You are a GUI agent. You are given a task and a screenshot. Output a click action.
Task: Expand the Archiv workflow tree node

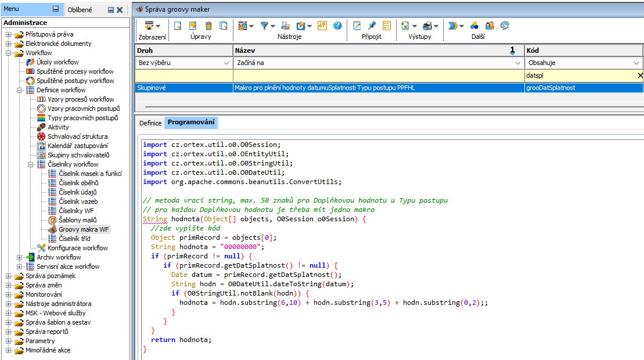(x=20, y=257)
